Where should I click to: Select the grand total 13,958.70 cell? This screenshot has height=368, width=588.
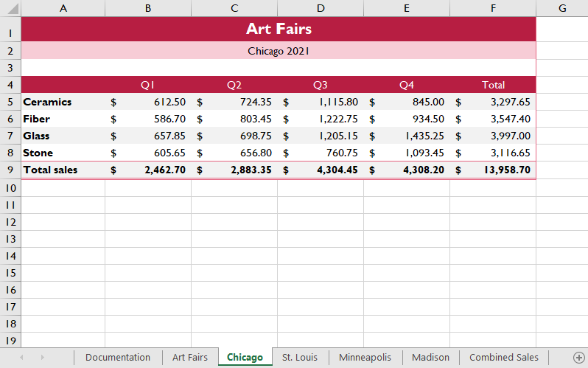(493, 170)
